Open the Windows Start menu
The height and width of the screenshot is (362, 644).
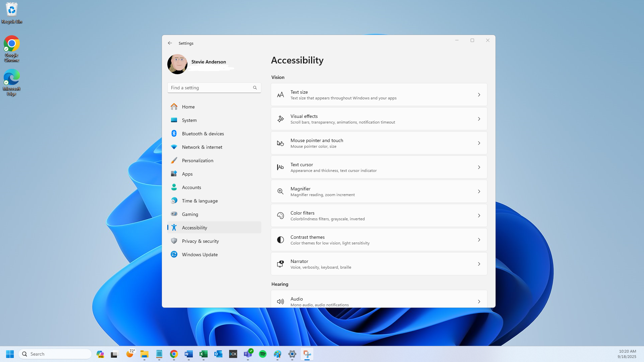coord(10,354)
